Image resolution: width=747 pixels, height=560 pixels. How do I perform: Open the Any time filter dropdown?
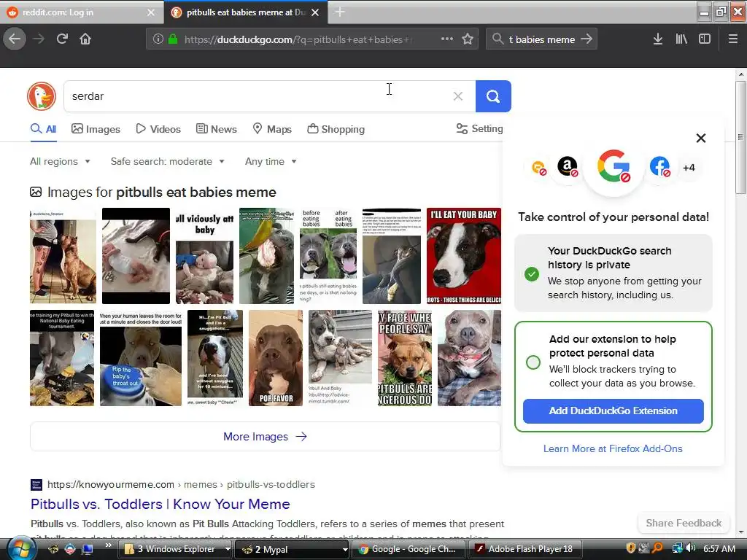(x=271, y=161)
